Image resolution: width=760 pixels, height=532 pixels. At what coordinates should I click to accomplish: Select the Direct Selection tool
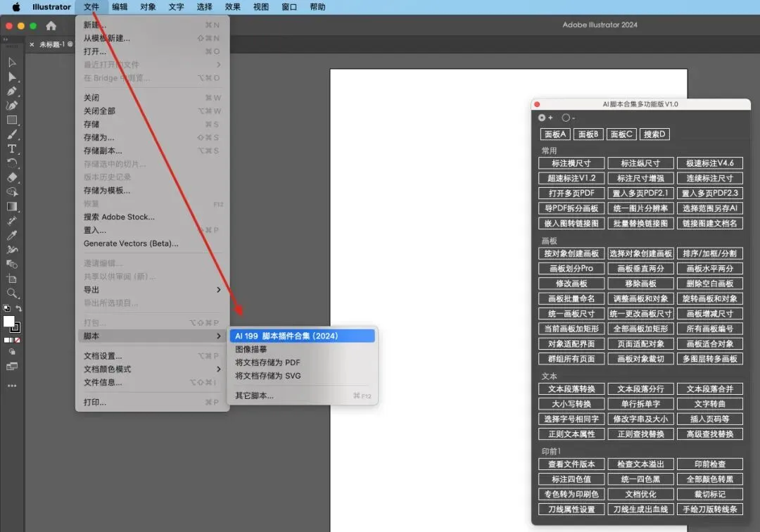[12, 77]
